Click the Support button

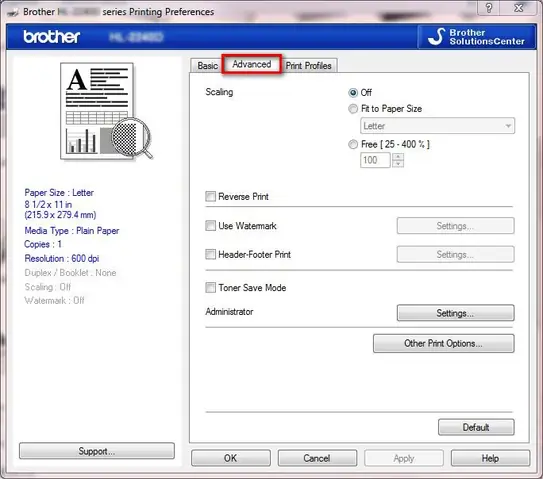(x=97, y=451)
